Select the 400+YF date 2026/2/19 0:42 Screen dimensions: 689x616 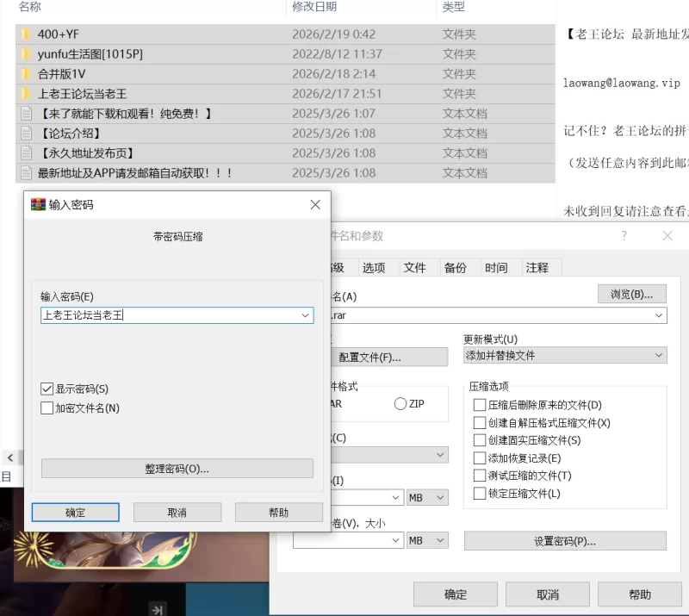[x=333, y=34]
